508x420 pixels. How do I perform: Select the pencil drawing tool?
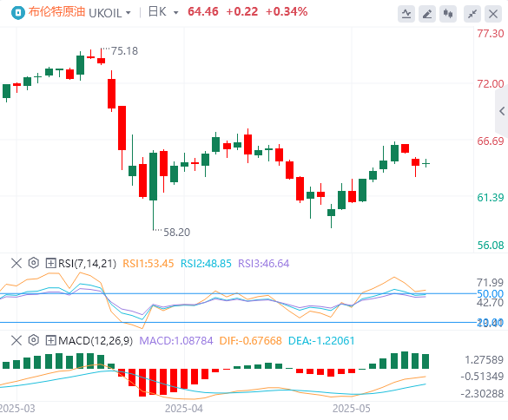click(x=427, y=14)
